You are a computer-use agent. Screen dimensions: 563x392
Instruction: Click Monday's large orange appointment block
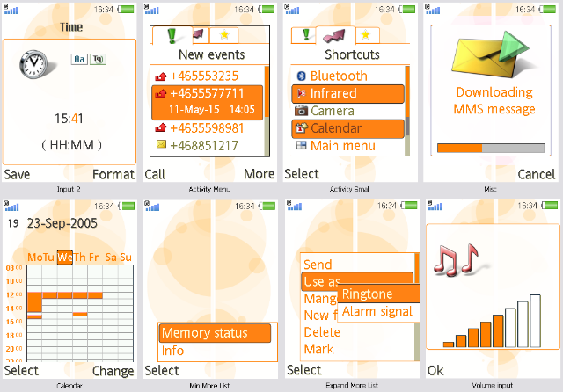pyautogui.click(x=34, y=302)
